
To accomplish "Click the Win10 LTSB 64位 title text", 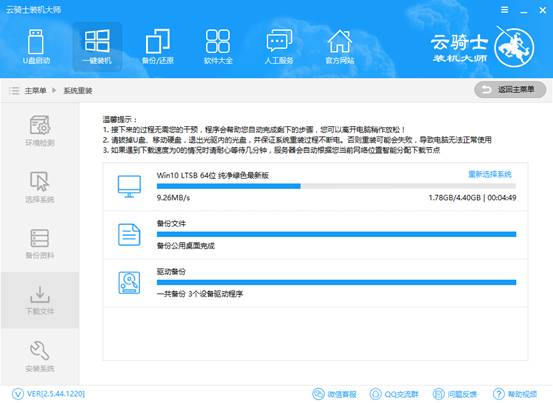I will (x=213, y=175).
